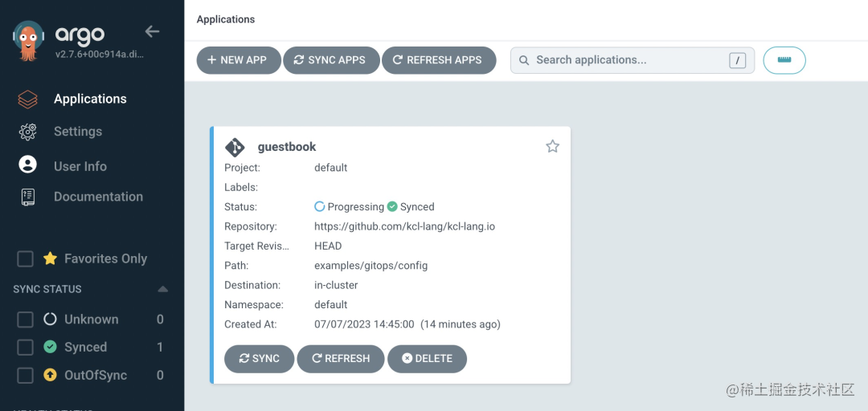This screenshot has width=868, height=411.
Task: Click the SYNC APPS button
Action: pyautogui.click(x=331, y=60)
